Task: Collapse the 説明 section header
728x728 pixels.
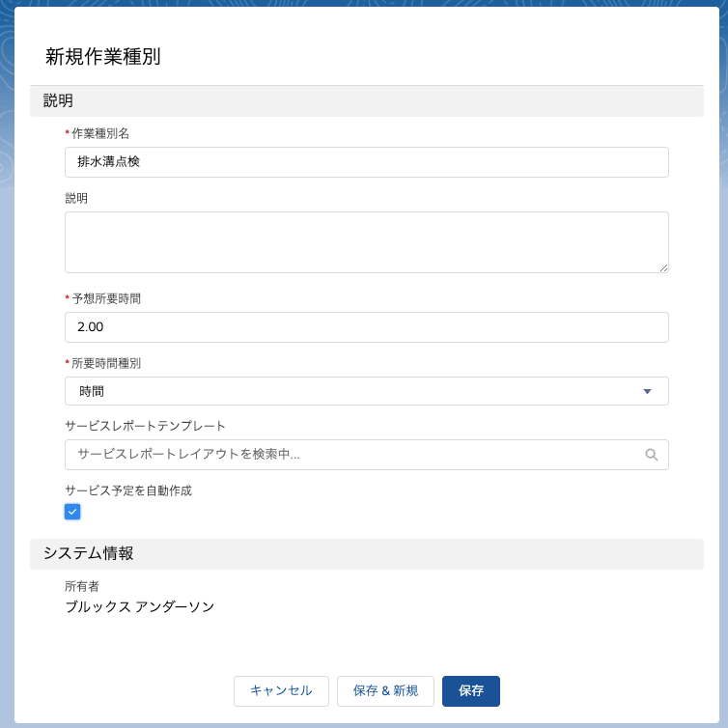Action: pyautogui.click(x=366, y=100)
